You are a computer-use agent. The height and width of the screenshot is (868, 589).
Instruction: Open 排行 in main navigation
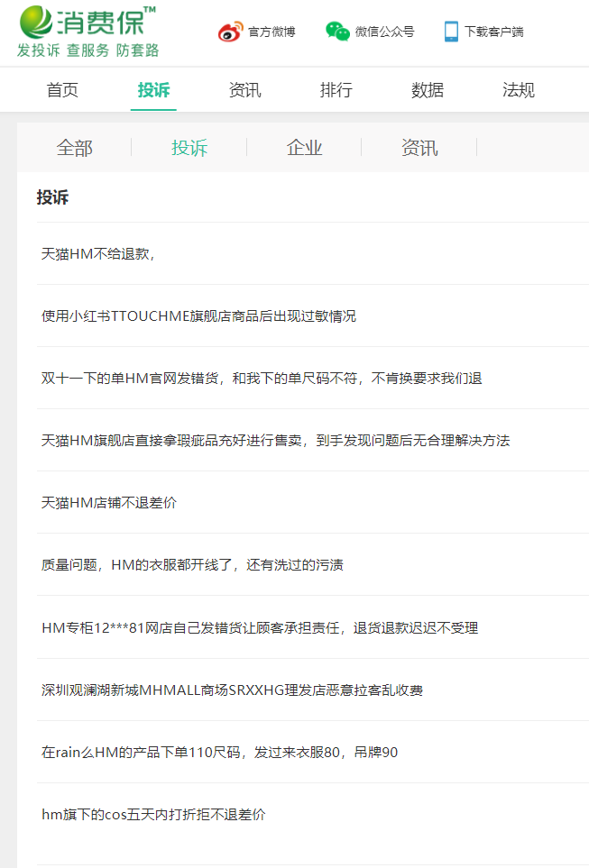tap(336, 89)
